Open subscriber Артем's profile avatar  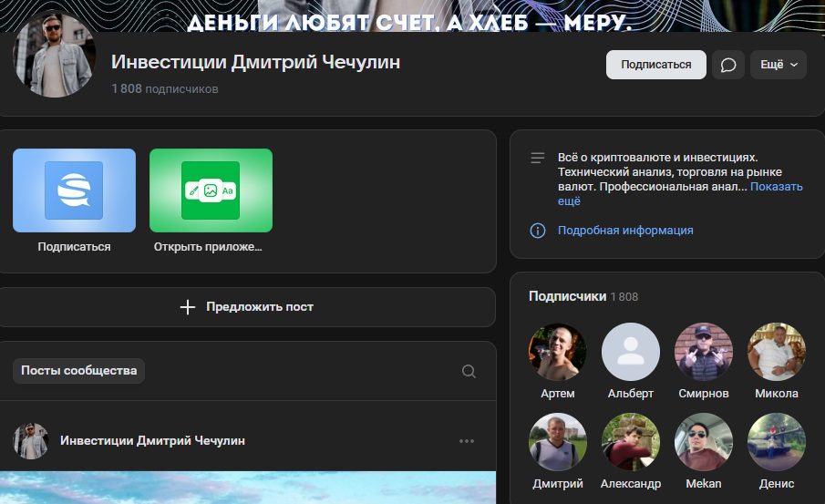click(x=558, y=352)
